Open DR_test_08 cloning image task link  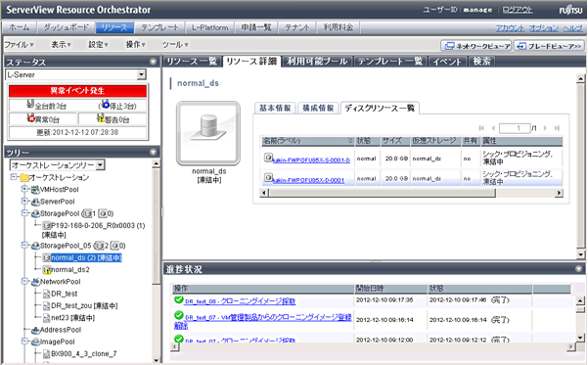coord(240,301)
